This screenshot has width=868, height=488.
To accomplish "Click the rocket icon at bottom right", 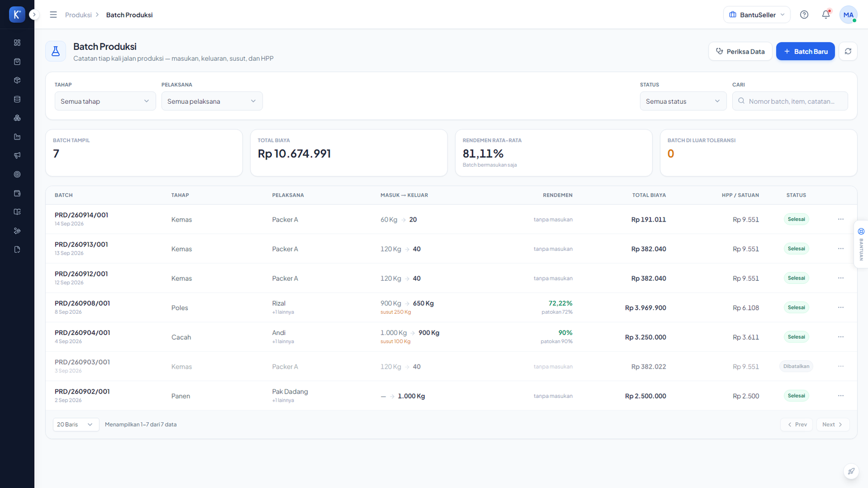I will click(851, 471).
